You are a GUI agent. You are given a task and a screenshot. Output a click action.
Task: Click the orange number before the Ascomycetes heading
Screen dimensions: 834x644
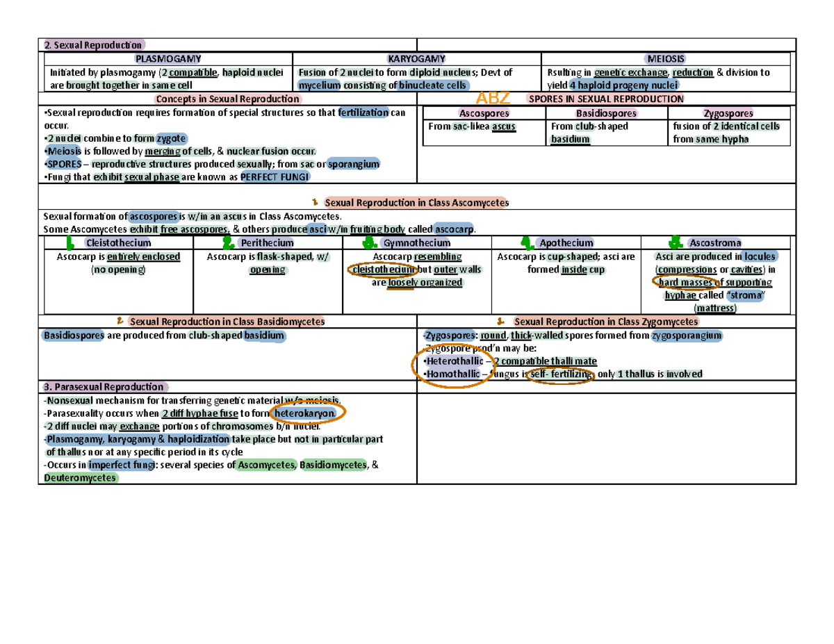316,202
